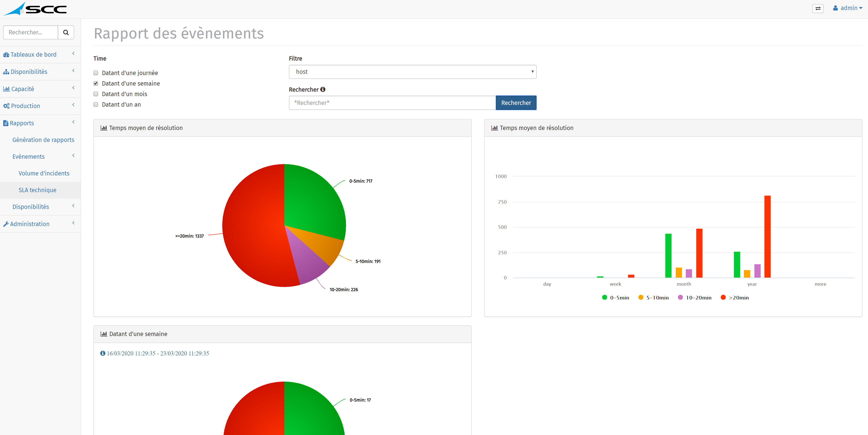Tick the Datant d'un an checkbox
Screen dimensions: 868x435
(96, 104)
